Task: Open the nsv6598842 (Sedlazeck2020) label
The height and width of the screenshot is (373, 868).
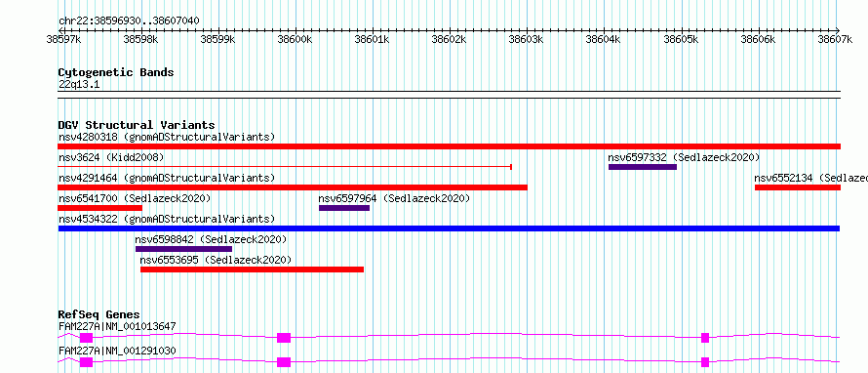Action: pos(211,239)
